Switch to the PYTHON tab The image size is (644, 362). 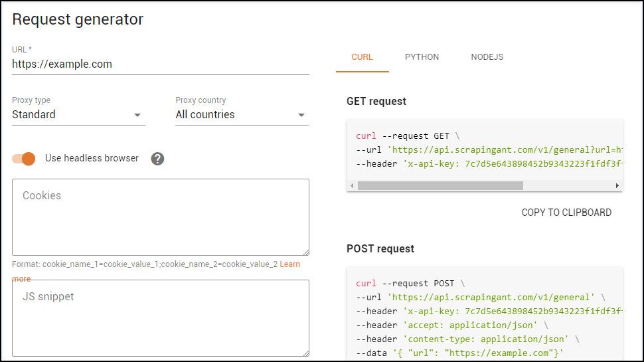click(422, 57)
